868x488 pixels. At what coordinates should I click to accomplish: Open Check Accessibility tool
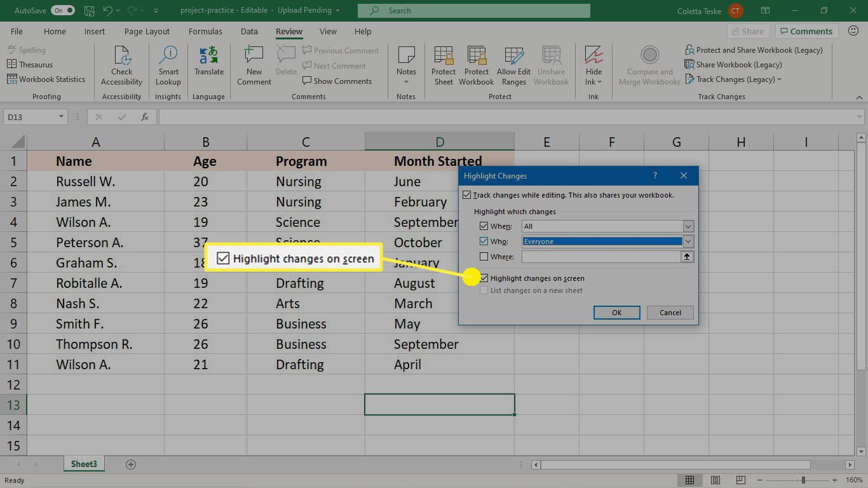121,66
